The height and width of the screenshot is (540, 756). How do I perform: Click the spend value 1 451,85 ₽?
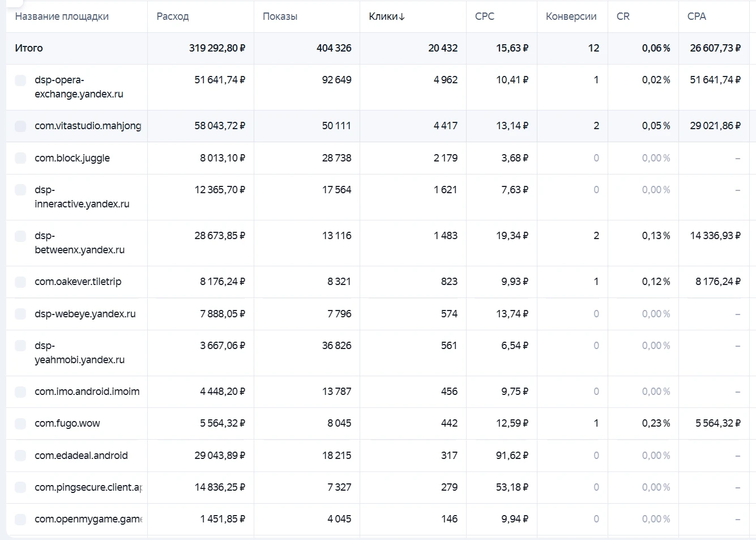pyautogui.click(x=223, y=519)
